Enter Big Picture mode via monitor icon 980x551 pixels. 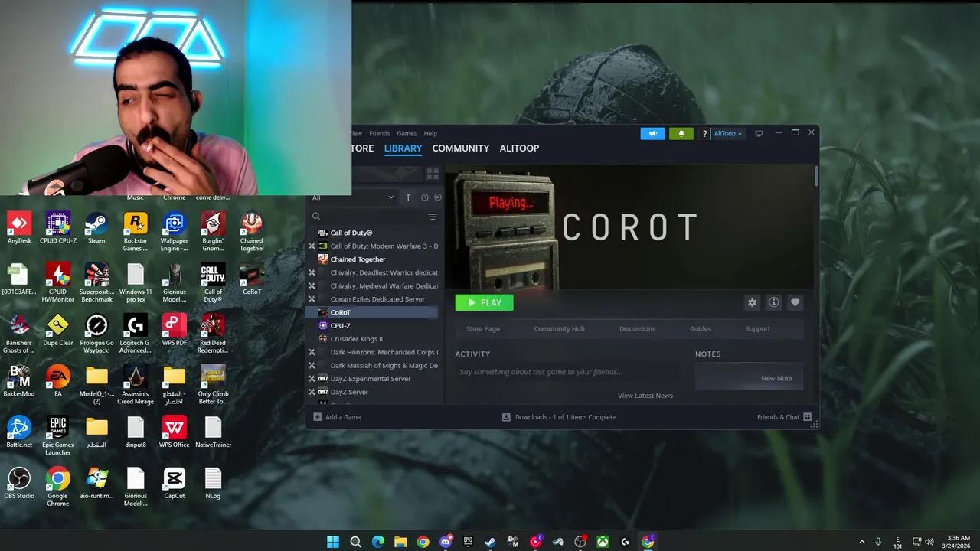click(x=759, y=133)
